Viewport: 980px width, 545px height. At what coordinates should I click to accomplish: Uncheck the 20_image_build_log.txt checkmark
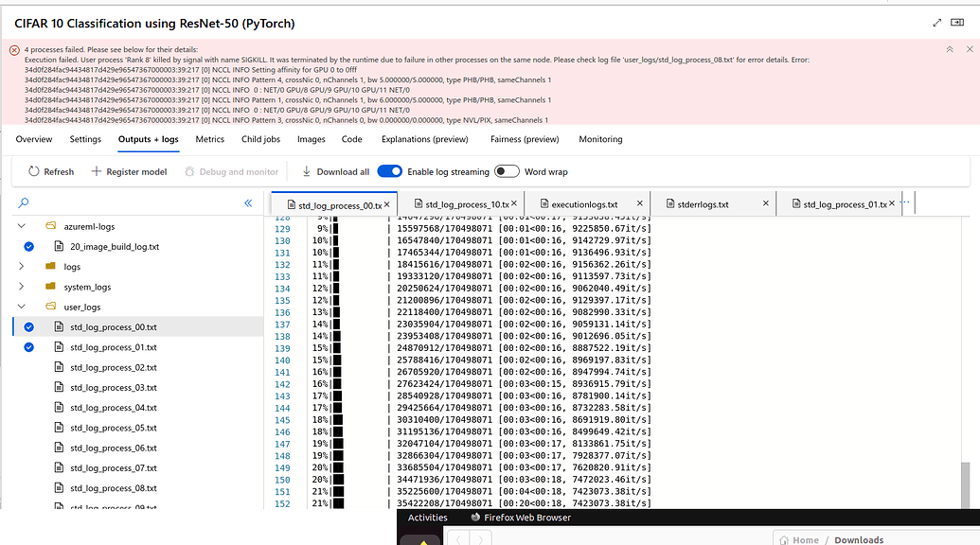pyautogui.click(x=28, y=247)
